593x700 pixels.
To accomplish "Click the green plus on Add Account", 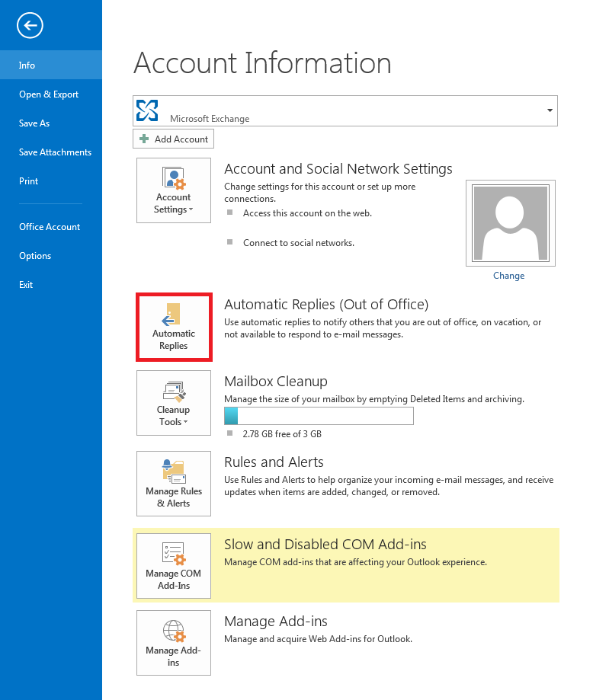I will click(x=146, y=139).
